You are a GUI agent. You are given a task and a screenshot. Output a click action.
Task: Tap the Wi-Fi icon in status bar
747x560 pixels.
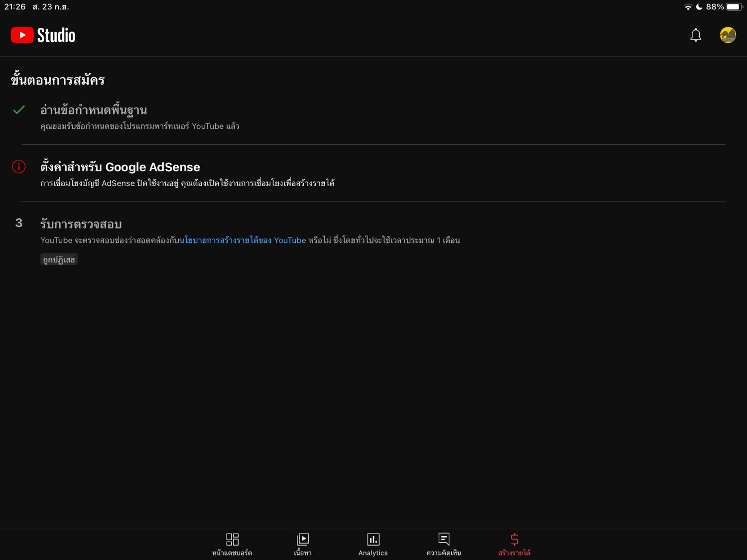click(688, 7)
